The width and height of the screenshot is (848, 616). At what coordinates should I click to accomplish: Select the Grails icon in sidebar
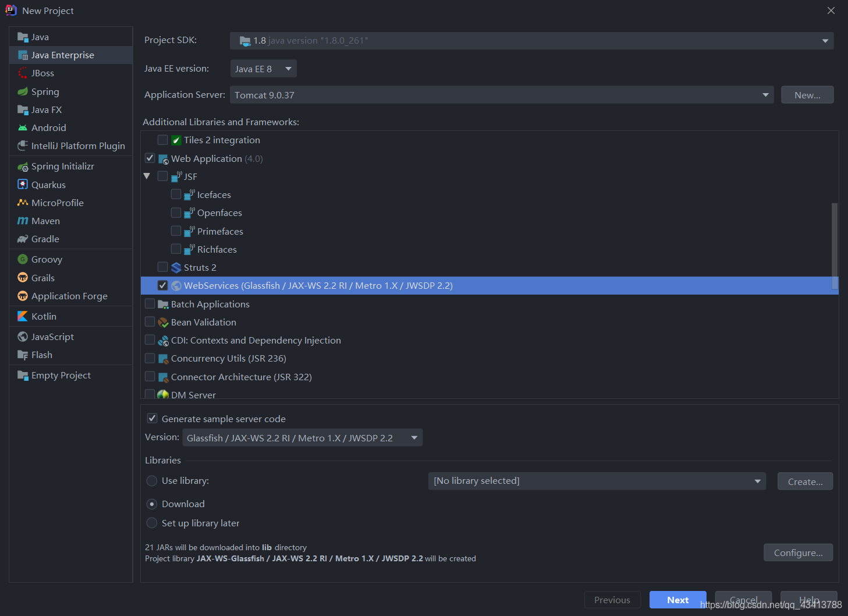22,278
